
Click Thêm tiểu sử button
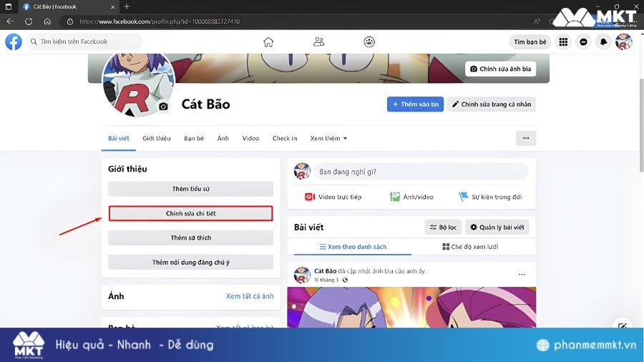pos(190,189)
